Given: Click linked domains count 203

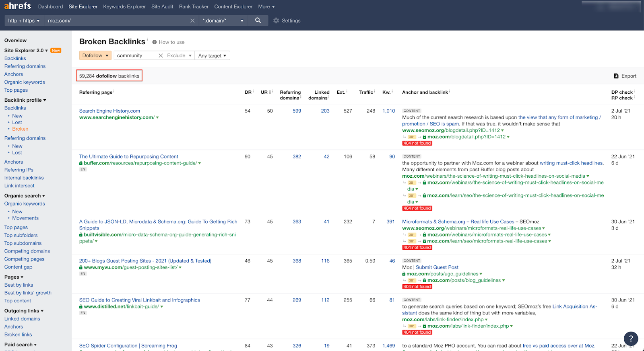Looking at the screenshot, I should point(325,111).
